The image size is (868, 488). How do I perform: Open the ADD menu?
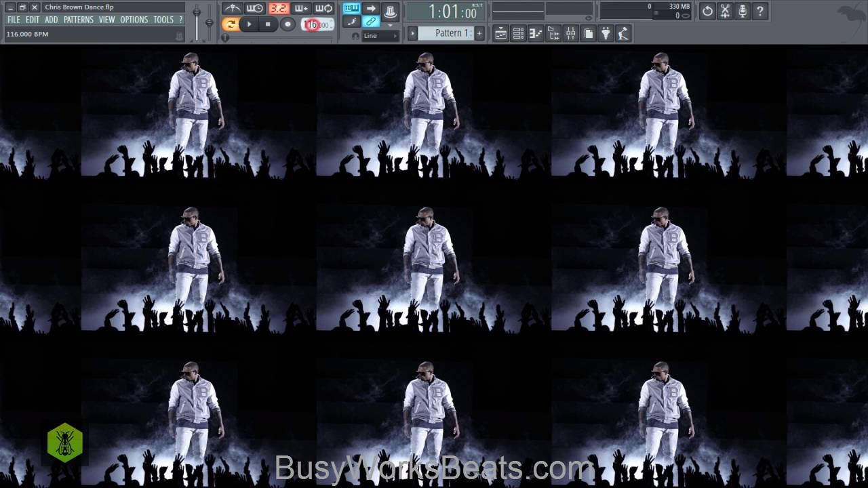tap(52, 20)
